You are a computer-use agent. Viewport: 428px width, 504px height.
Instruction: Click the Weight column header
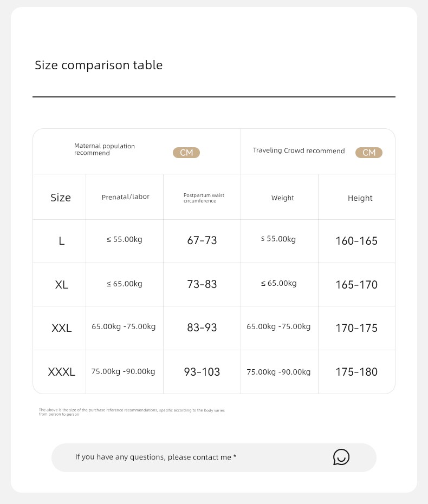coord(283,198)
